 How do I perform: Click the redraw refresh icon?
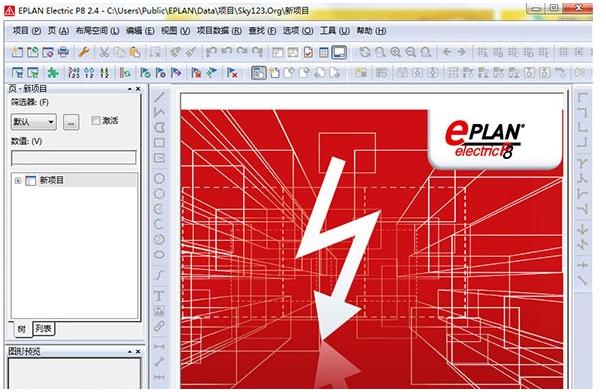[x=364, y=52]
